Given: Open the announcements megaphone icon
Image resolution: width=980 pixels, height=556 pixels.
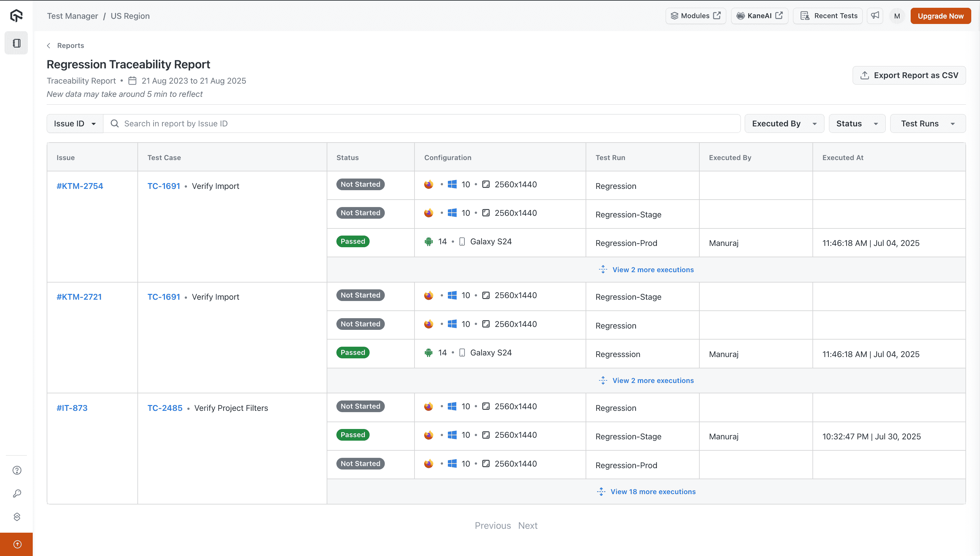Looking at the screenshot, I should tap(875, 16).
